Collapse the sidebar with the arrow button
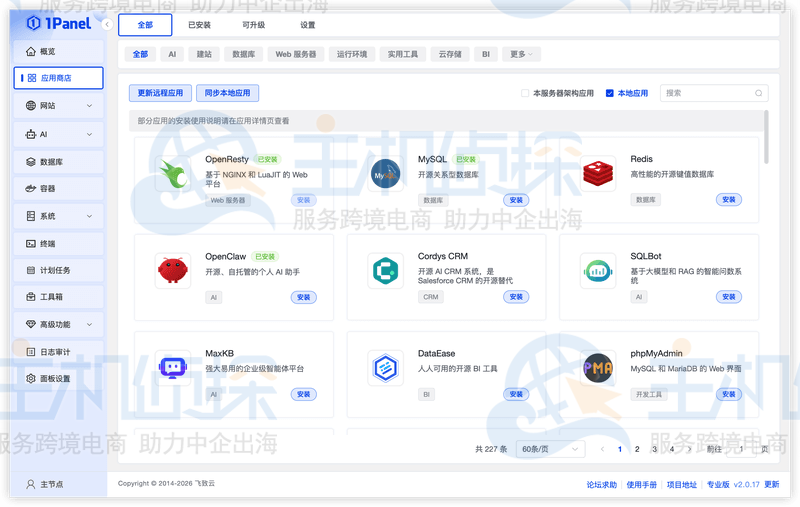 [107, 24]
